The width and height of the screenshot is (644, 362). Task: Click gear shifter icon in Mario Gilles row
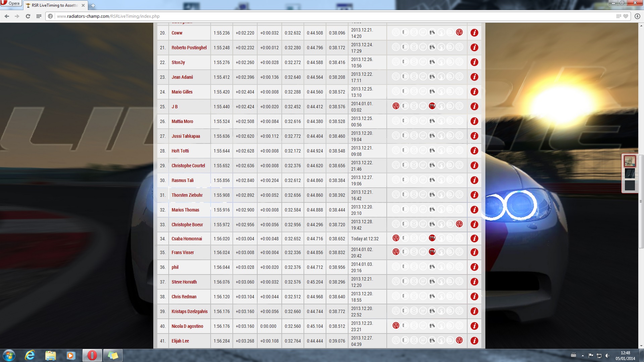(423, 92)
